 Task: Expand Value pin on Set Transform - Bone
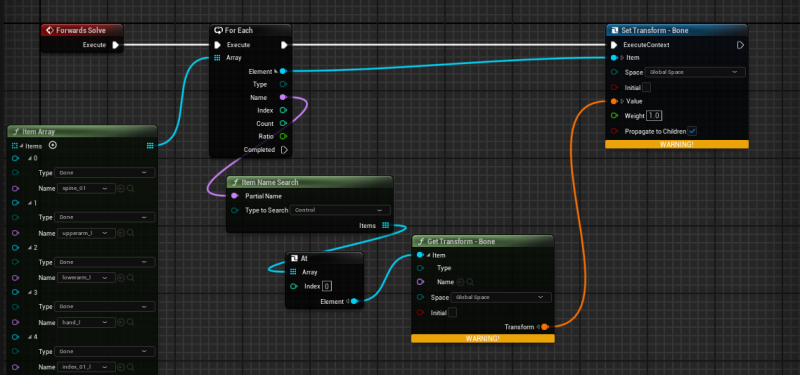622,101
